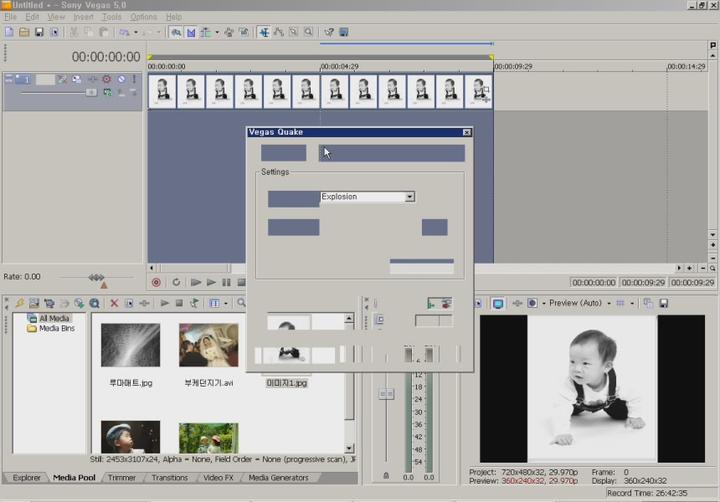Open the Auto Ripple mode dropdown arrow
Image resolution: width=720 pixels, height=502 pixels.
[x=217, y=32]
